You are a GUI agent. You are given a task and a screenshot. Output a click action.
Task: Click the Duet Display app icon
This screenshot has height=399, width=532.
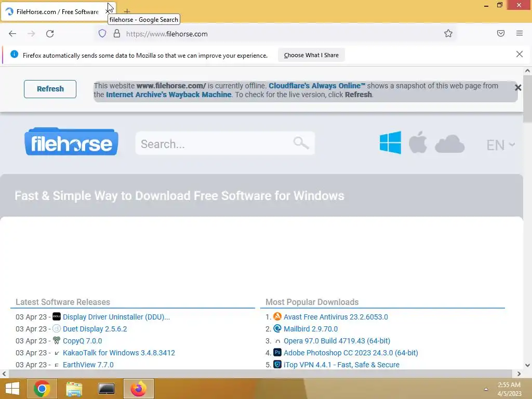coord(56,328)
